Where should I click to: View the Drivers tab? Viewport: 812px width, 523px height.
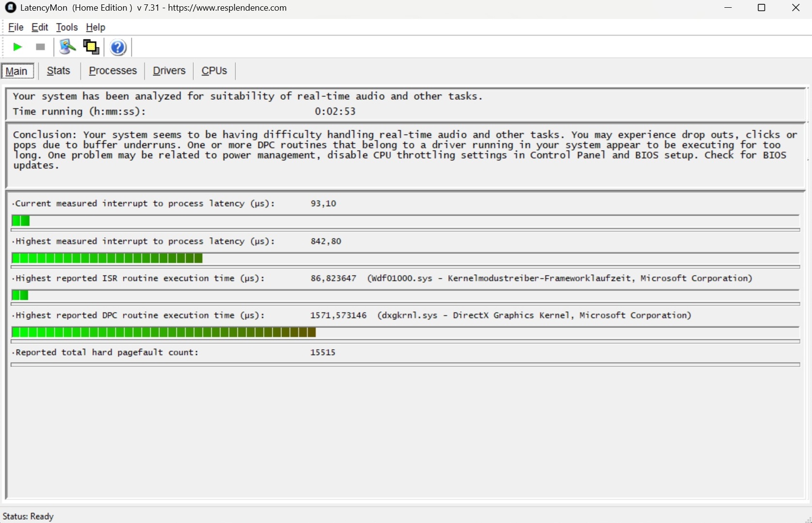pos(169,71)
